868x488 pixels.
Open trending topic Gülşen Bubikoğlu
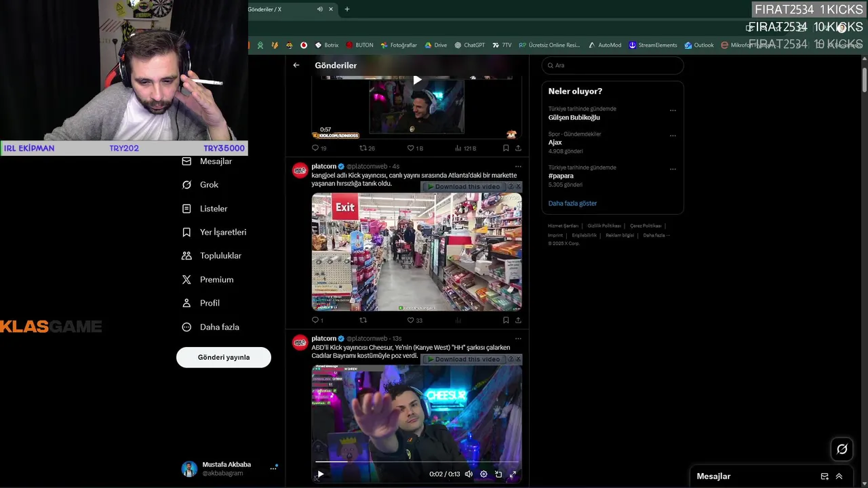pos(574,117)
